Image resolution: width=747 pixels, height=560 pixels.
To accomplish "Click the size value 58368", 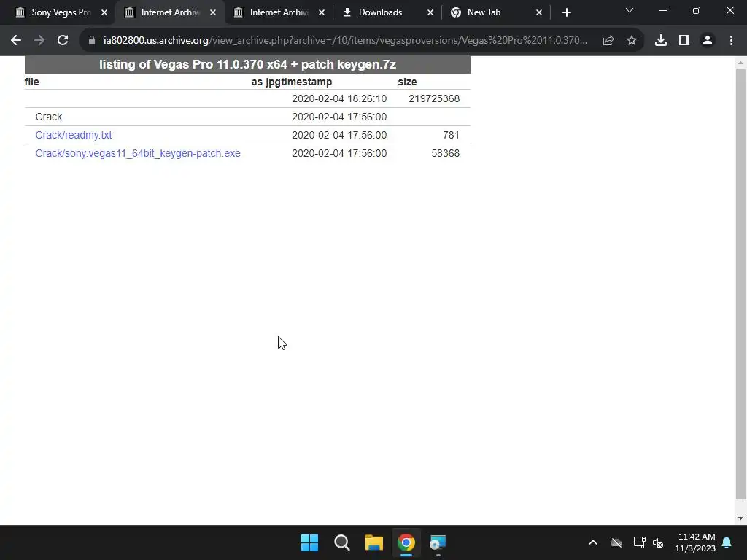I will click(446, 153).
